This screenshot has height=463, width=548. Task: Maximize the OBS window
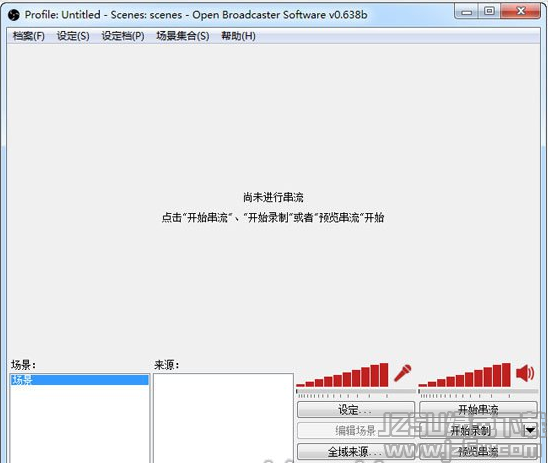(489, 12)
